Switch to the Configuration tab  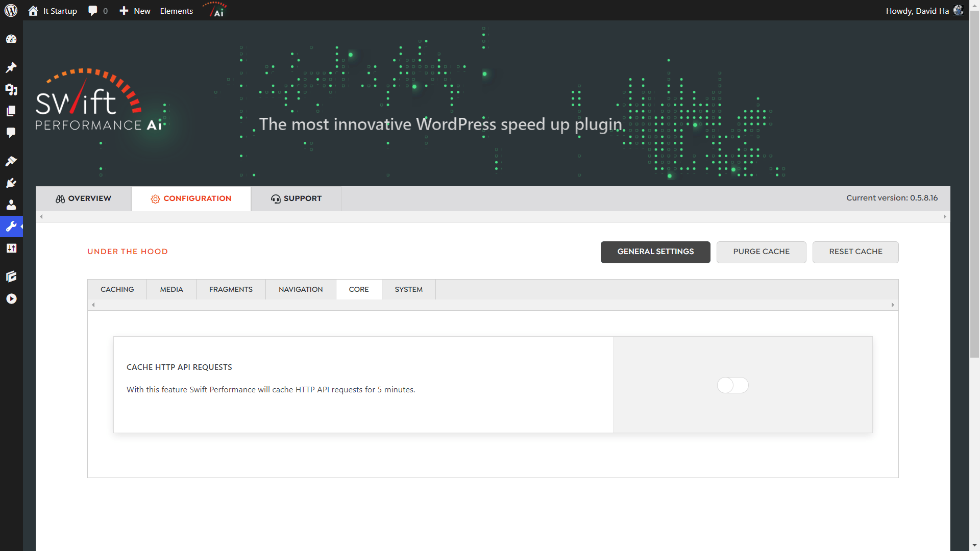[x=191, y=198]
